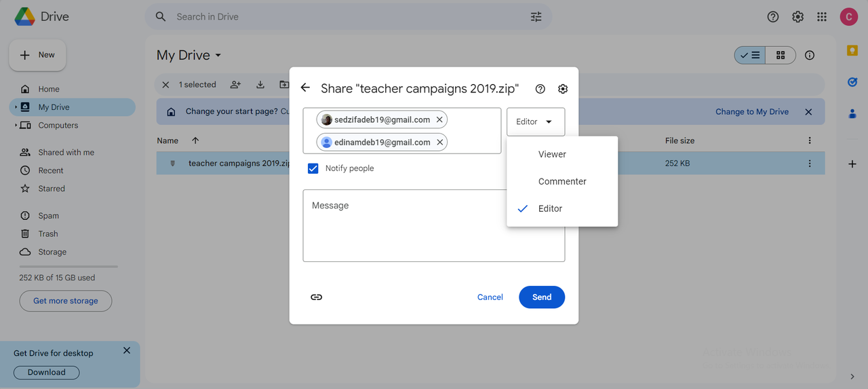Open Share dialog help icon
The height and width of the screenshot is (389, 868).
coord(540,89)
